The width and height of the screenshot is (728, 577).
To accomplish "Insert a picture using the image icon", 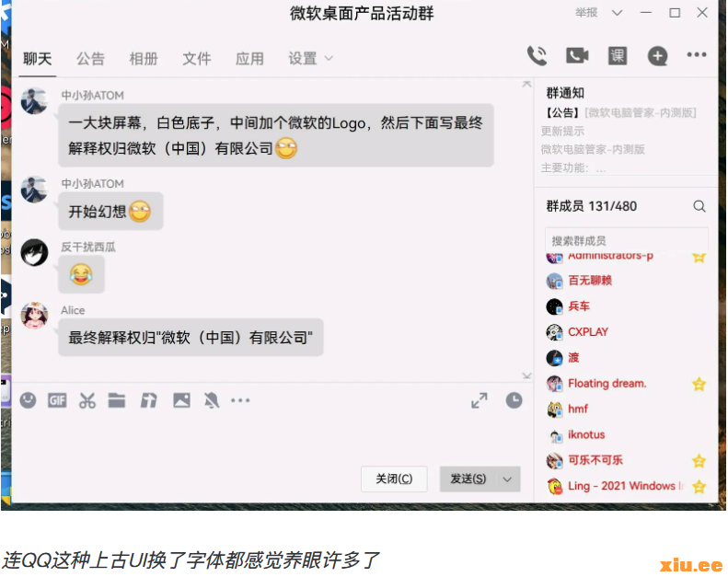I will (181, 400).
